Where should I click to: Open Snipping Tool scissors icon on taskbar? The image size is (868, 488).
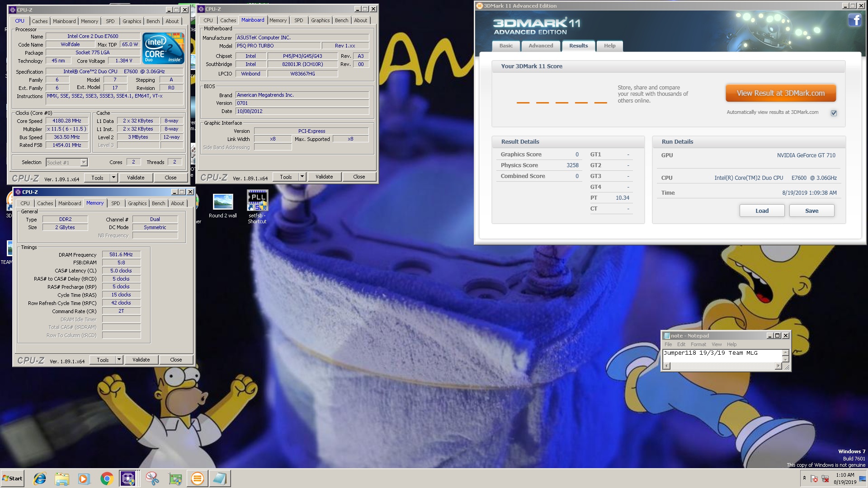pyautogui.click(x=152, y=479)
